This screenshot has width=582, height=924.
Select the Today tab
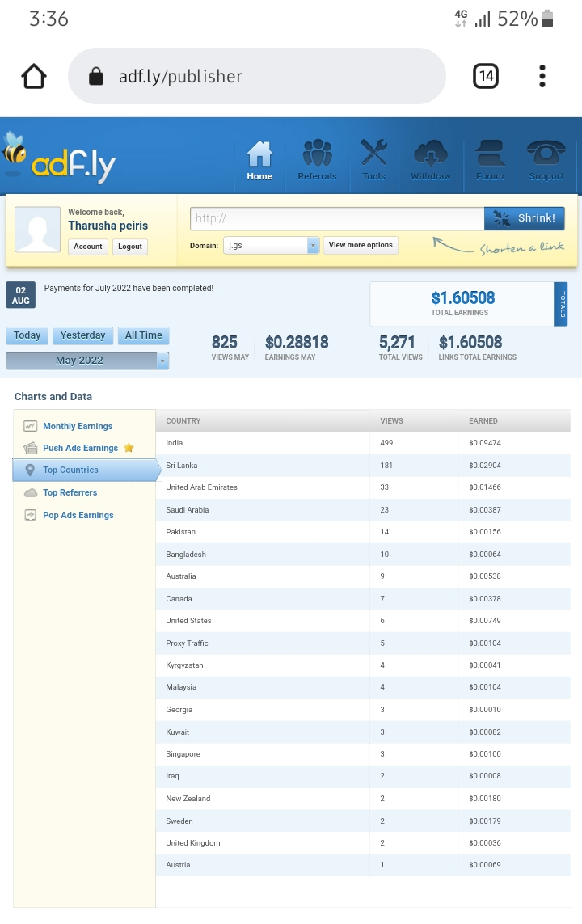pyautogui.click(x=27, y=335)
